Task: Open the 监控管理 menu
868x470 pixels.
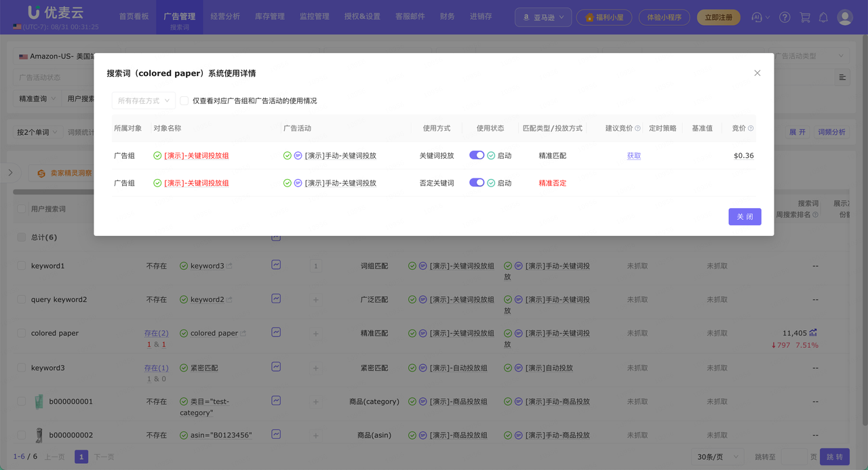Action: (315, 16)
